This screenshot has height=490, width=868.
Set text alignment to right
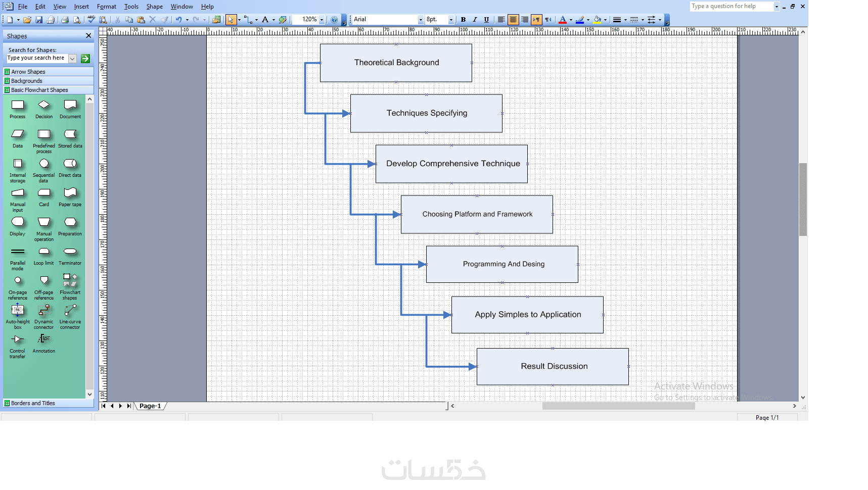(x=525, y=20)
